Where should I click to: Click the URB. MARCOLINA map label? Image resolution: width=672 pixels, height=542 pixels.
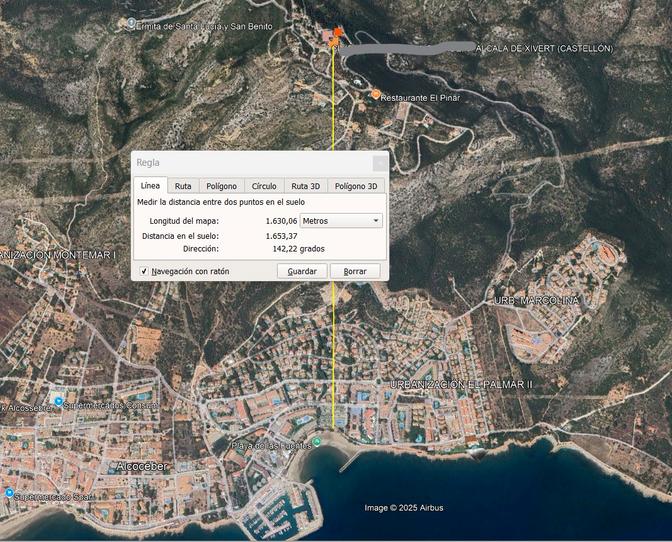[x=536, y=300]
